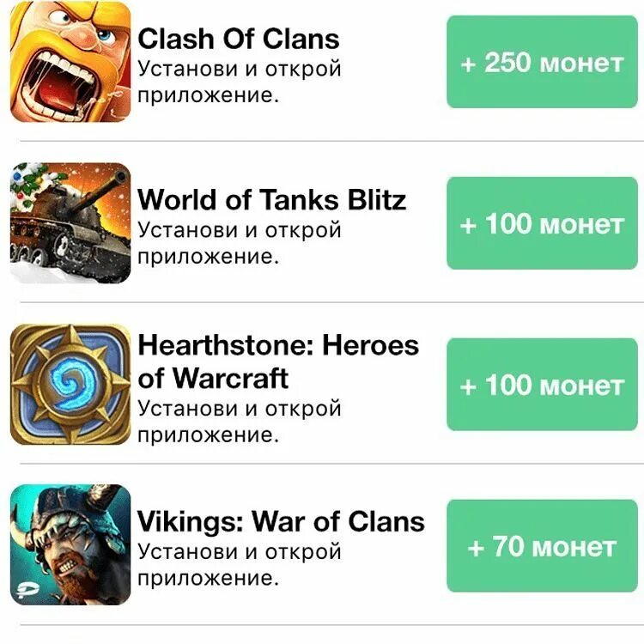Tap the Vikings: War of Clans icon

point(70,544)
